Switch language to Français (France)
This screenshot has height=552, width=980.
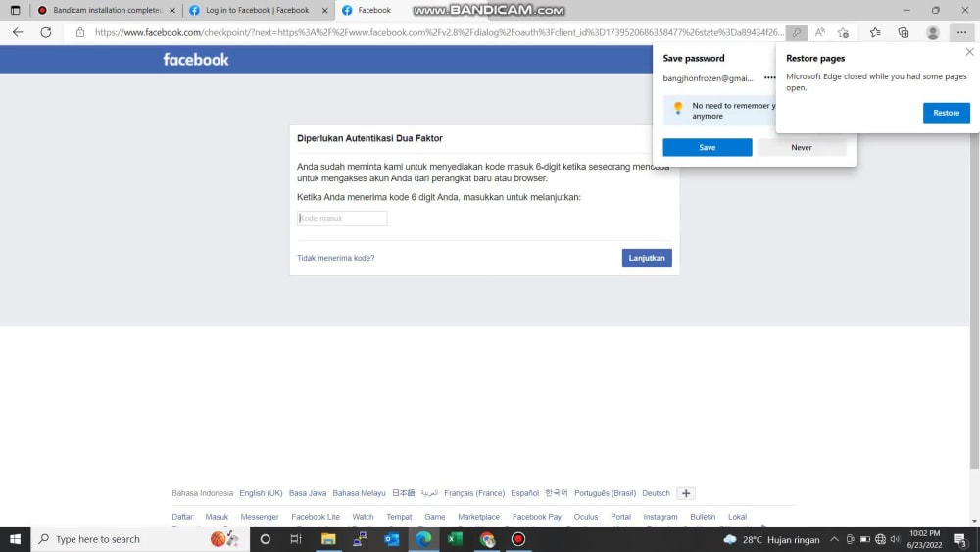(x=474, y=493)
